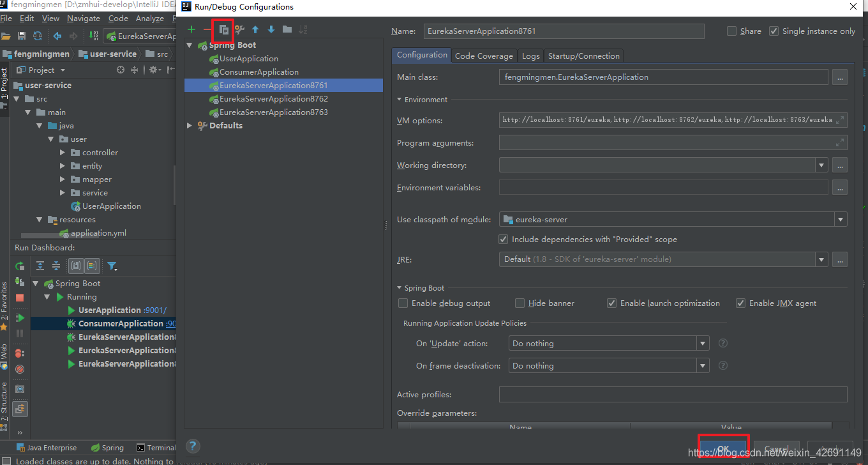Open the Working directory dropdown

point(821,165)
